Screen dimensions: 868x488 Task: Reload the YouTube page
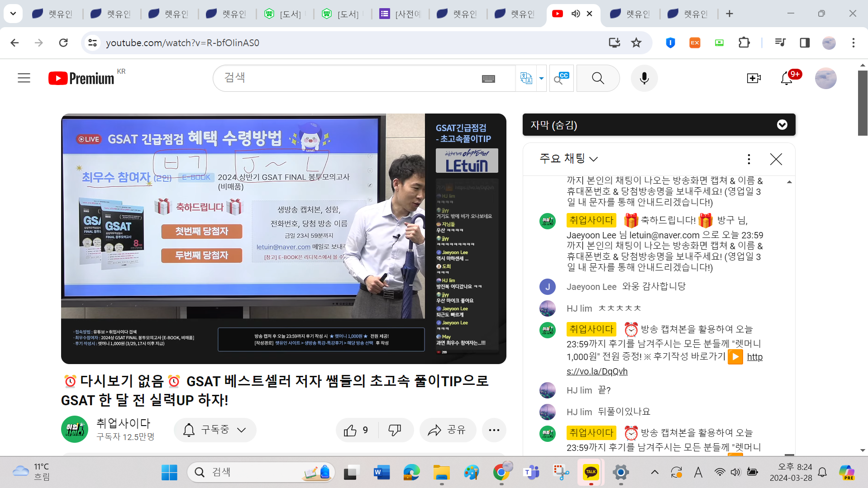pos(63,43)
